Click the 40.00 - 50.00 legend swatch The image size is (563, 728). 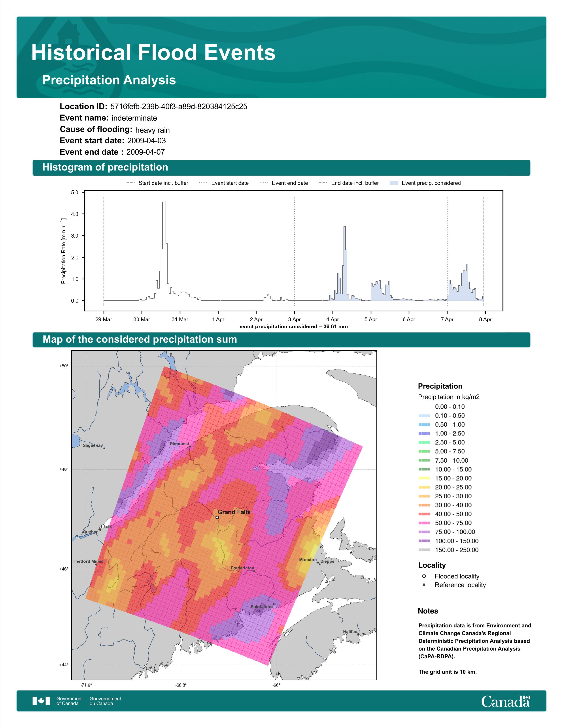pyautogui.click(x=424, y=514)
